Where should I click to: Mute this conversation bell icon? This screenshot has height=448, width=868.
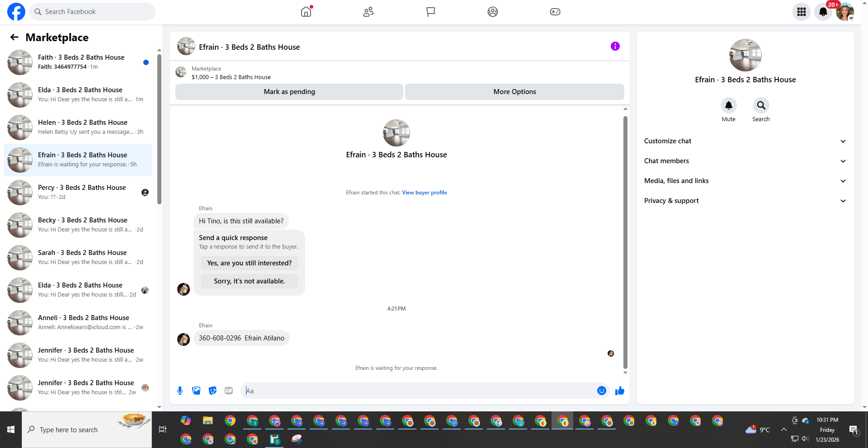point(728,105)
